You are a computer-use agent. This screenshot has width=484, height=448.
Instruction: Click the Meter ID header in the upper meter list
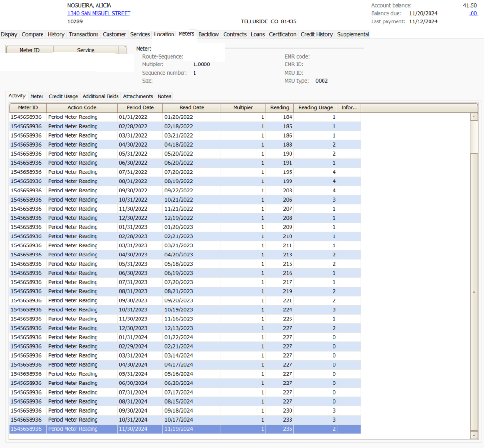30,50
